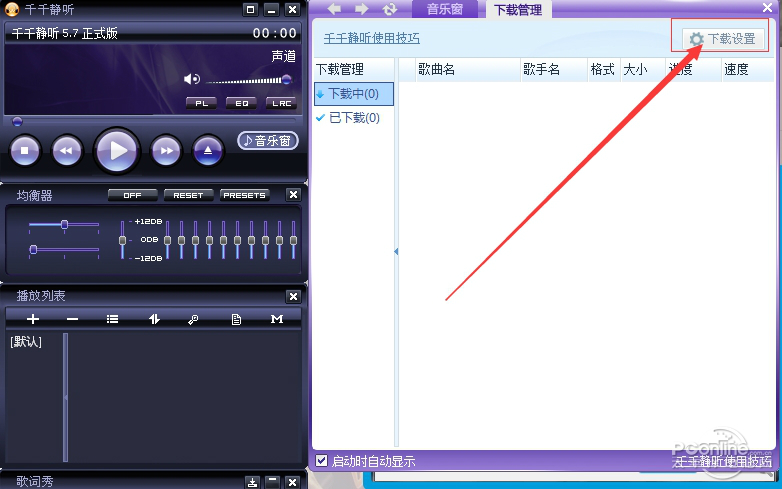This screenshot has width=782, height=489.
Task: Toggle lyrics window with LRC button
Action: click(x=281, y=103)
